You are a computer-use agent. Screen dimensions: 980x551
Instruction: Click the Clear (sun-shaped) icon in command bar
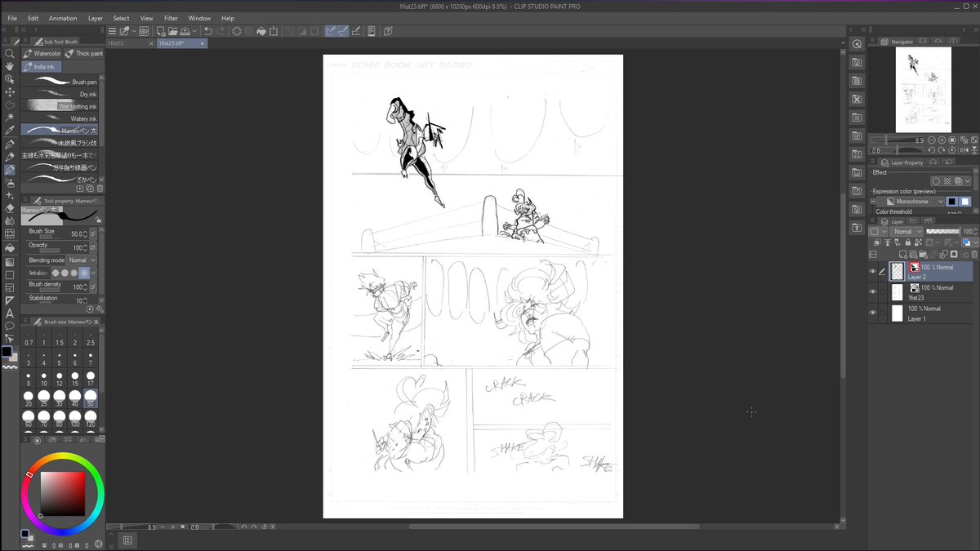[237, 31]
